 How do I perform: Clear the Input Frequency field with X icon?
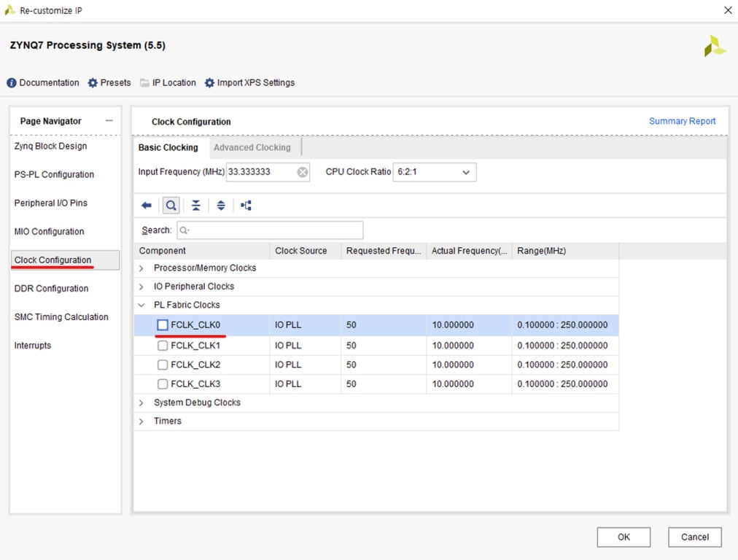point(303,172)
